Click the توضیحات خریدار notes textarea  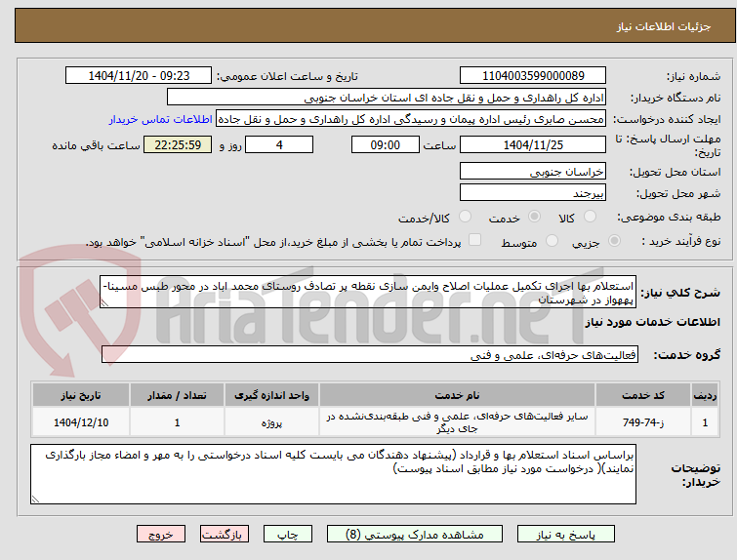(x=333, y=474)
